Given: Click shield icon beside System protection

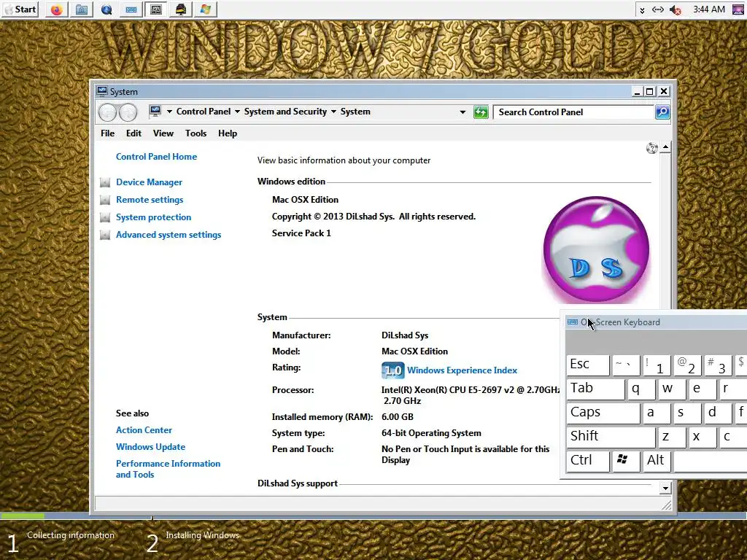Looking at the screenshot, I should click(105, 217).
